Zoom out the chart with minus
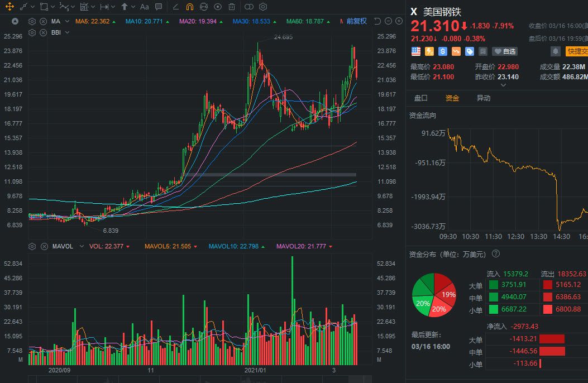Screen dimensions: 588x383 (x=389, y=21)
